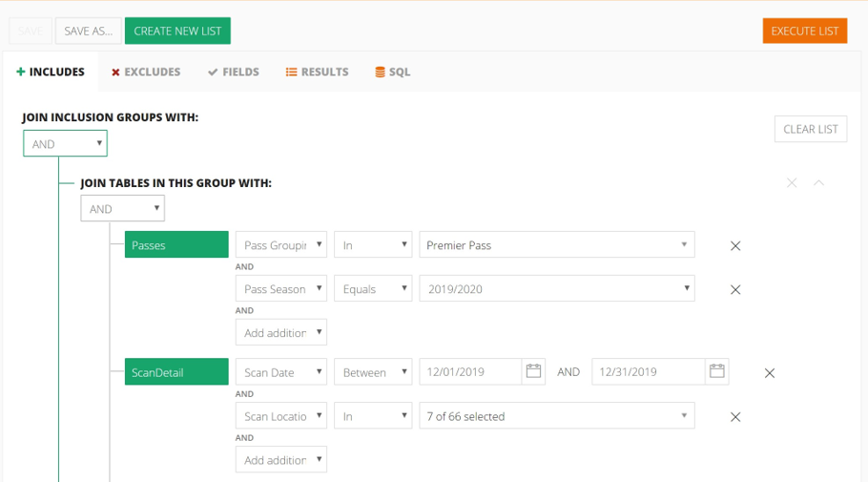868x482 pixels.
Task: Click into the 12/01/2019 date field
Action: (470, 371)
